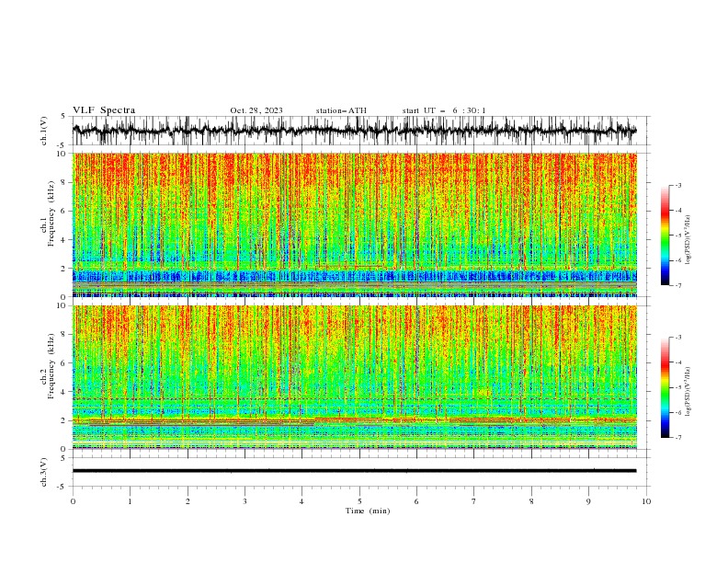Image resolution: width=728 pixels, height=563 pixels.
Task: Click the ch.3 flat voltage trace
Action: pyautogui.click(x=354, y=471)
